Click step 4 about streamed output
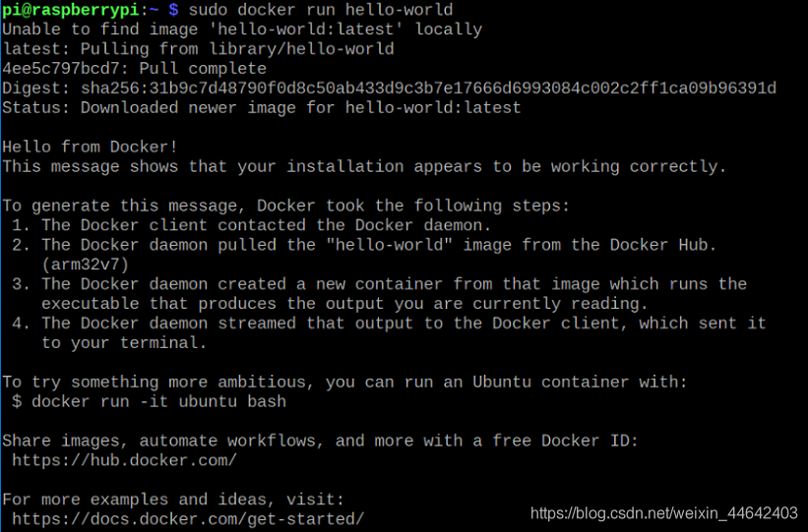This screenshot has width=808, height=532. point(389,323)
